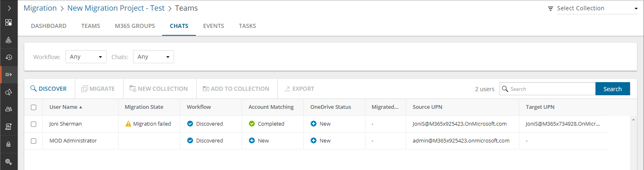The image size is (644, 170).
Task: Open the dashboard grid icon in sidebar
Action: click(x=9, y=23)
